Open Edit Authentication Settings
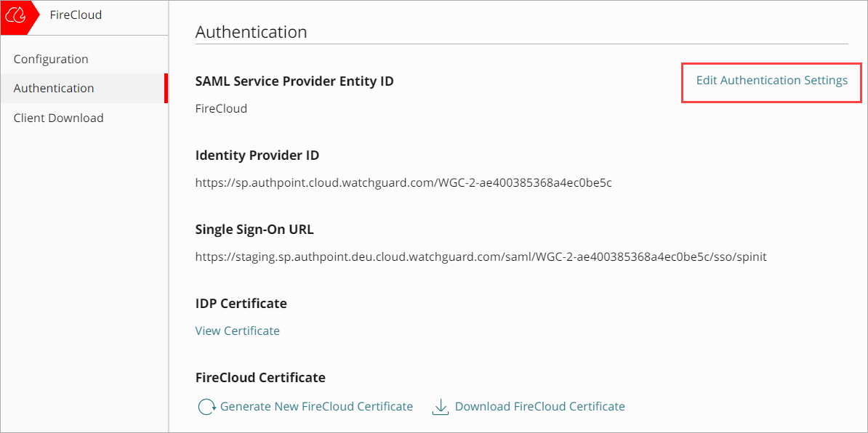The height and width of the screenshot is (433, 868). coord(771,80)
